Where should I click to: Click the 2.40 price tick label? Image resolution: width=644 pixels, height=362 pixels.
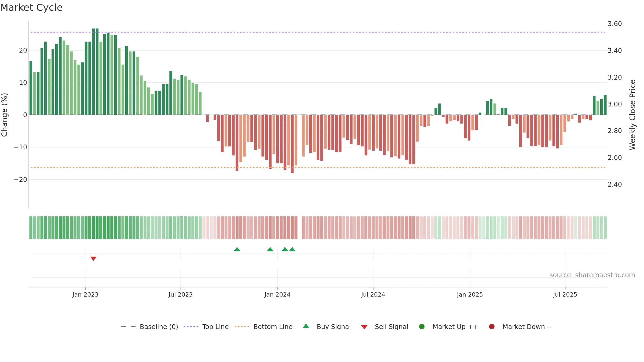[615, 184]
